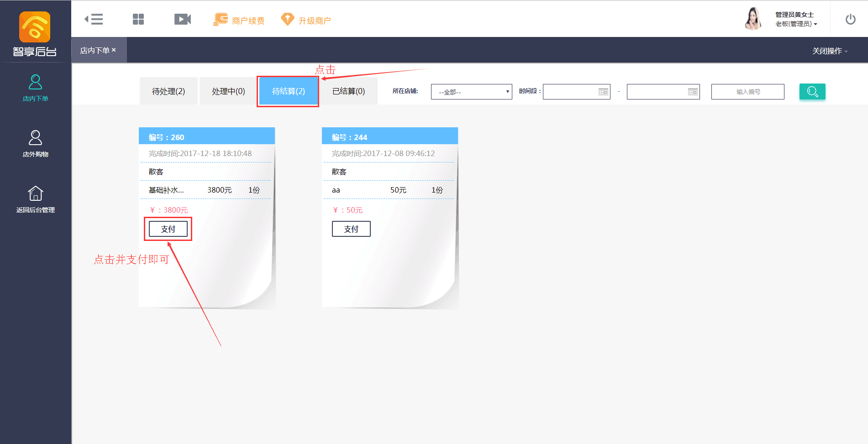Click the 输入编号 search field

pyautogui.click(x=747, y=92)
